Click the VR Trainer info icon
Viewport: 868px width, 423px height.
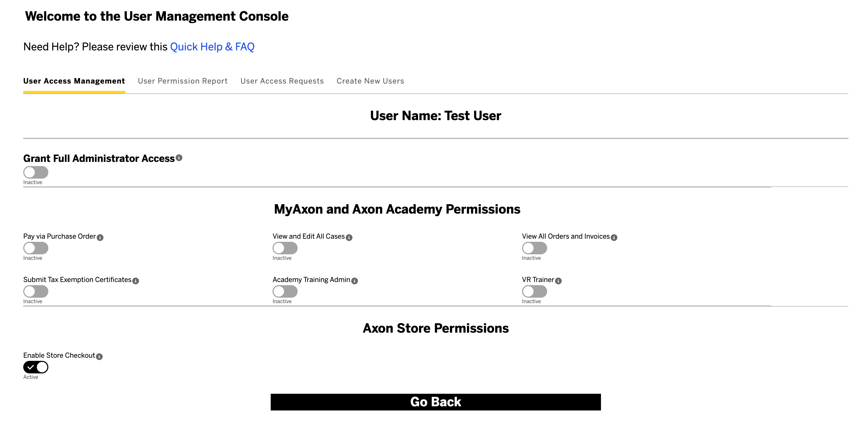pyautogui.click(x=559, y=280)
